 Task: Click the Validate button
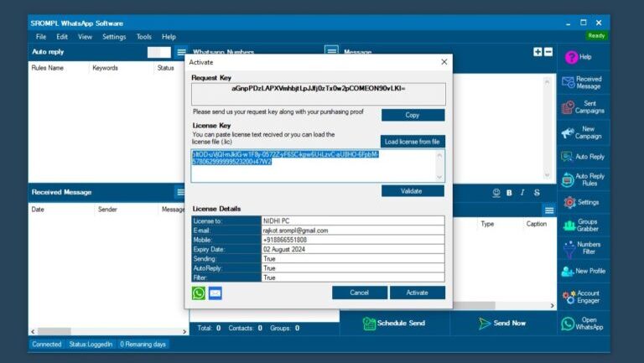(x=413, y=191)
